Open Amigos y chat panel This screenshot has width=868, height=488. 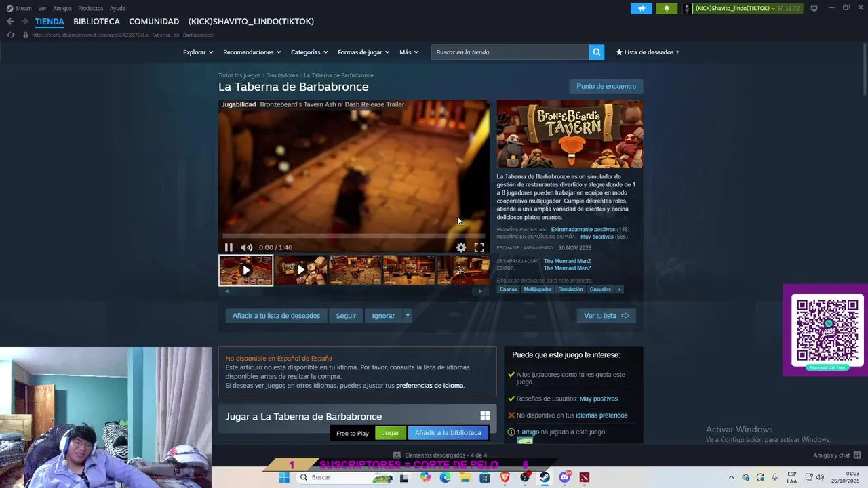click(837, 455)
